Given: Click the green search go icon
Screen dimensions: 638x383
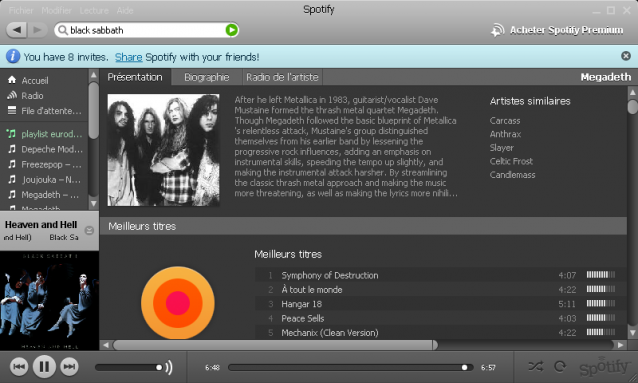Looking at the screenshot, I should (232, 30).
